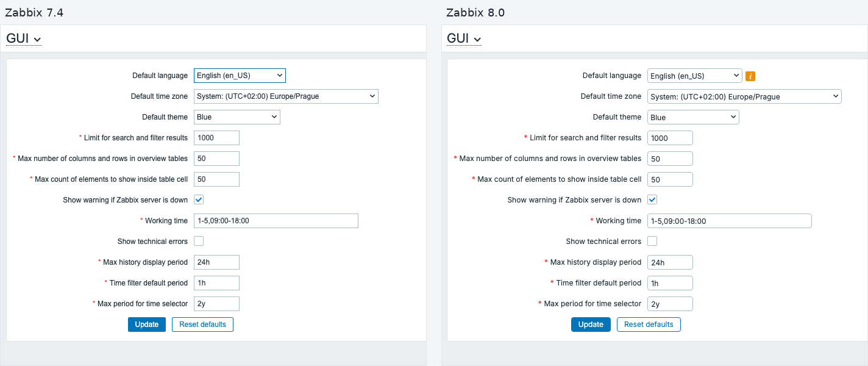The image size is (868, 366).
Task: Click Update button in Zabbix 7.4 panel
Action: [x=147, y=325]
